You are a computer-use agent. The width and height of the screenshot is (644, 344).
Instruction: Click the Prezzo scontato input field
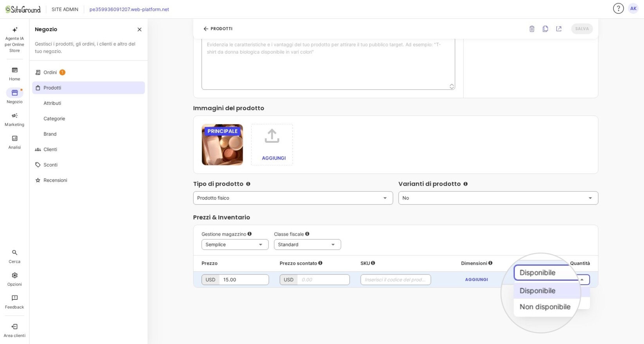(x=323, y=279)
